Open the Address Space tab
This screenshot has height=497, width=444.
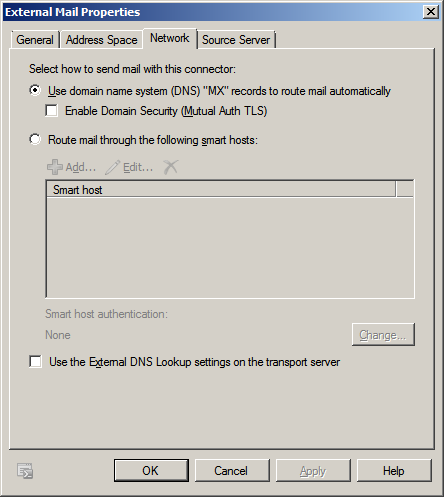(101, 40)
